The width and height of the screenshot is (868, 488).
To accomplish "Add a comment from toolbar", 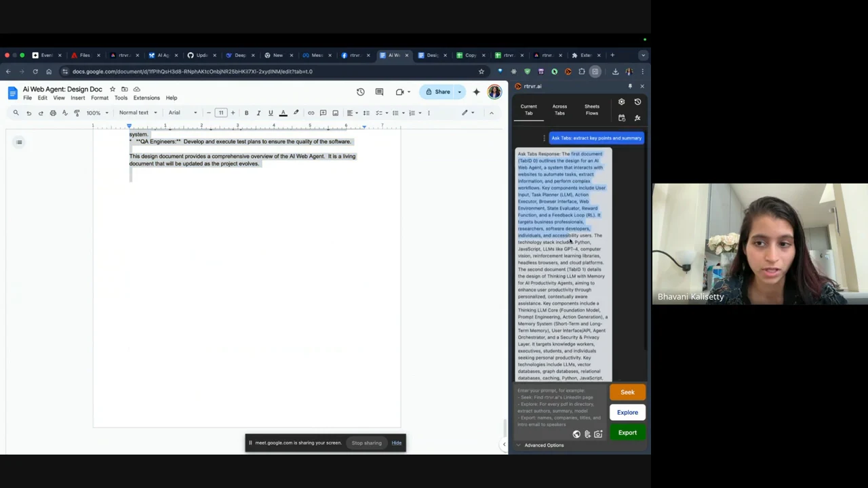I will click(x=323, y=113).
